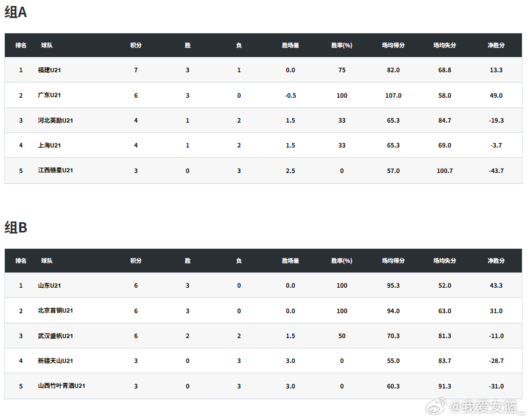The width and height of the screenshot is (531, 420).
Task: Click the 山西竹叶青酒U21 team name
Action: click(x=61, y=386)
